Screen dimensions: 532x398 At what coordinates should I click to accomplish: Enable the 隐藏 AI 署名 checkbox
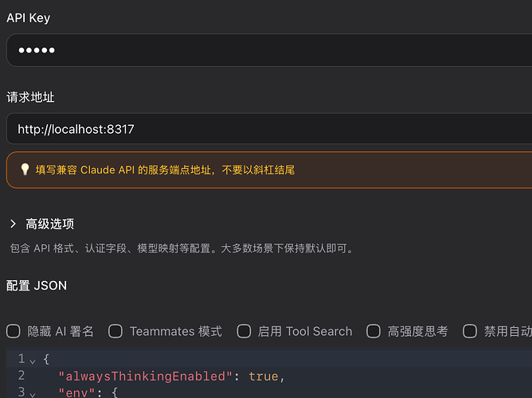[14, 331]
